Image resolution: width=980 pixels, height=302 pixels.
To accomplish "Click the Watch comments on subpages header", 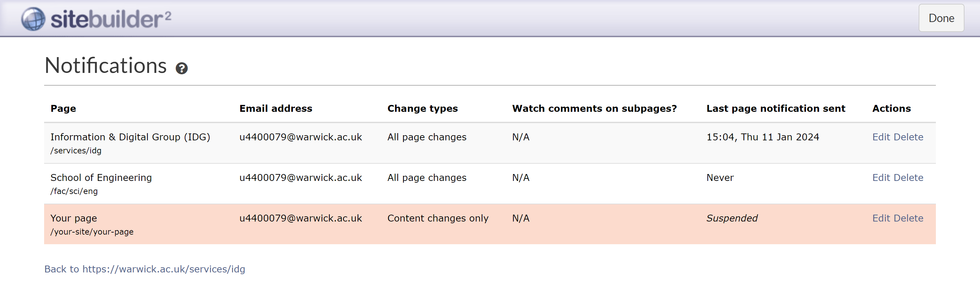I will 594,109.
